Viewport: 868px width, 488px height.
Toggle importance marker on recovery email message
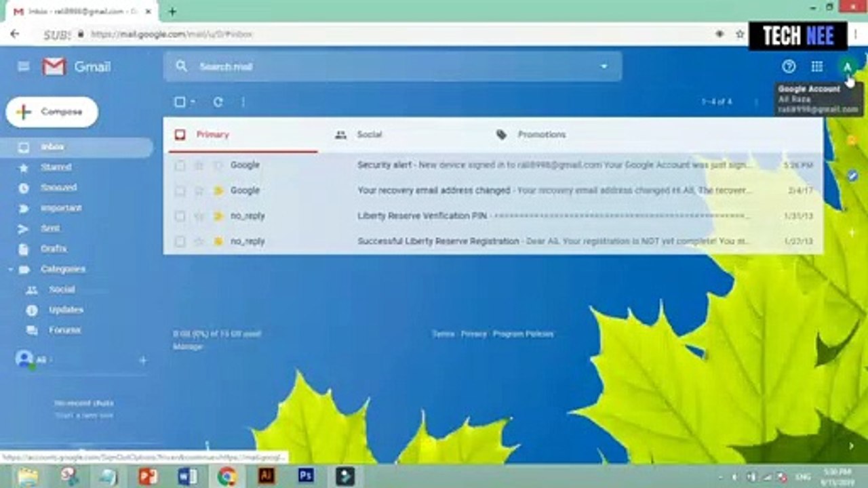(x=218, y=190)
